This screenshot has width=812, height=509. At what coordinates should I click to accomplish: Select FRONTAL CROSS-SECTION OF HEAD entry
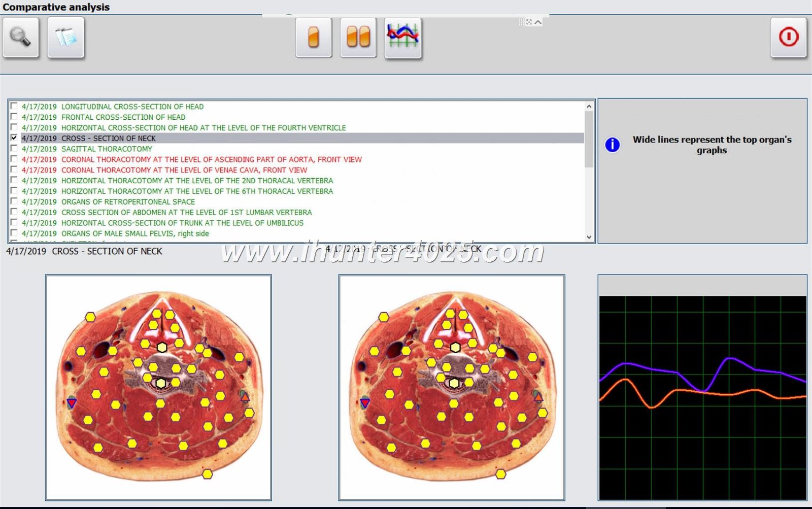point(123,117)
